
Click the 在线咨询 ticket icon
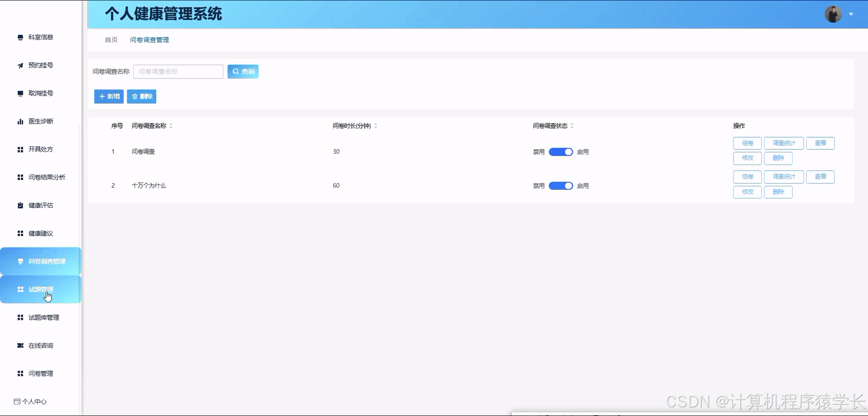(20, 345)
